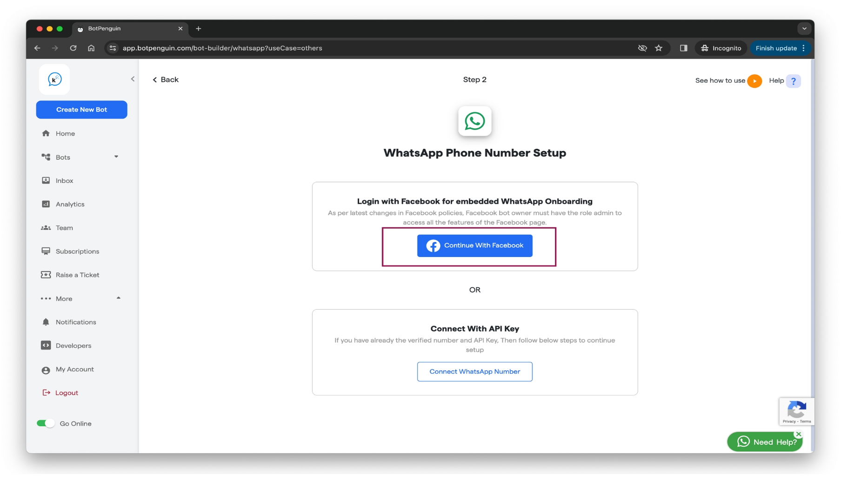
Task: Click the My Account profile icon
Action: tap(46, 370)
